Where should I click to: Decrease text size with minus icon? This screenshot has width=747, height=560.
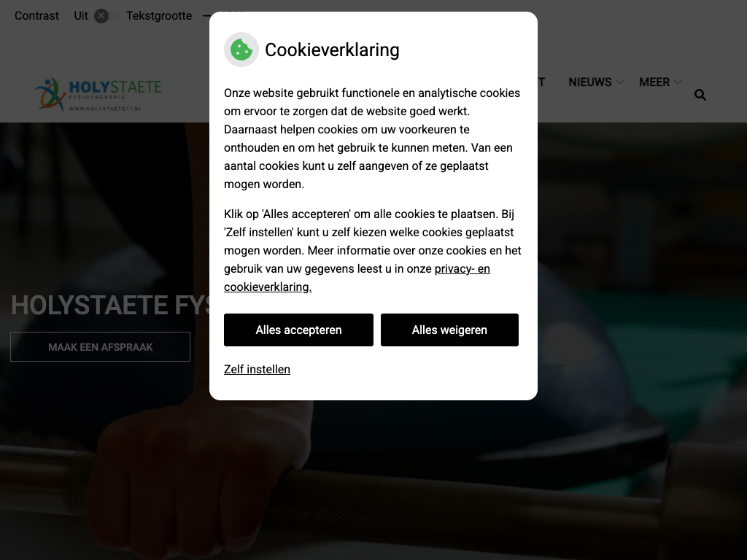206,16
